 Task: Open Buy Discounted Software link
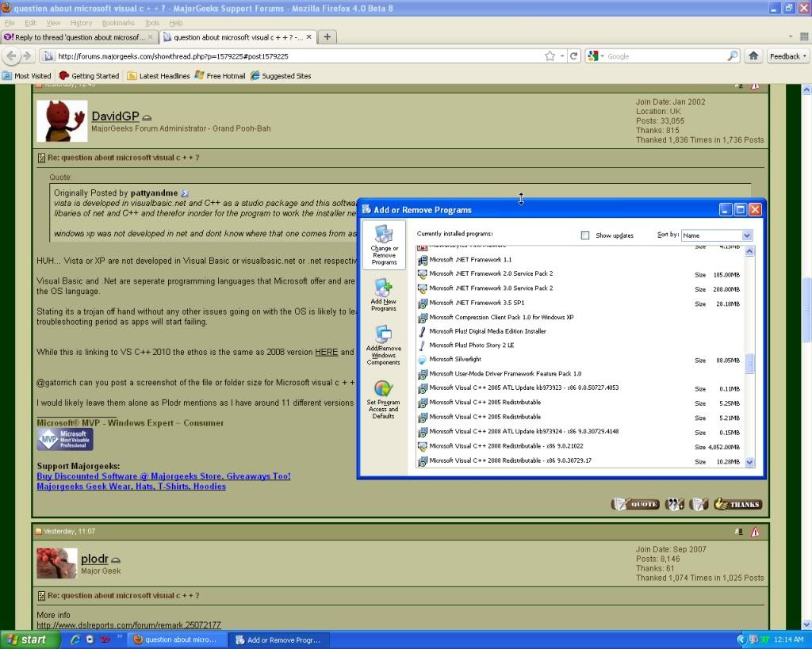coord(163,476)
